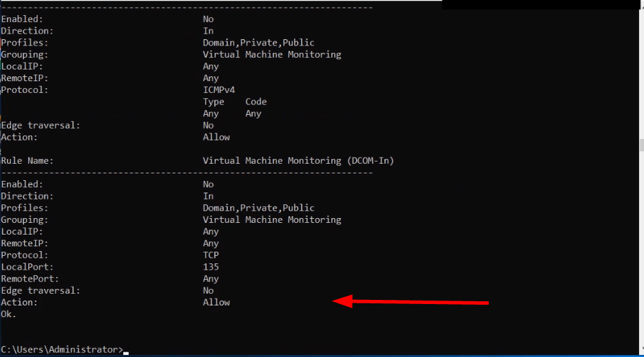Click the 'Protocol:' label beside TCP

(x=24, y=255)
